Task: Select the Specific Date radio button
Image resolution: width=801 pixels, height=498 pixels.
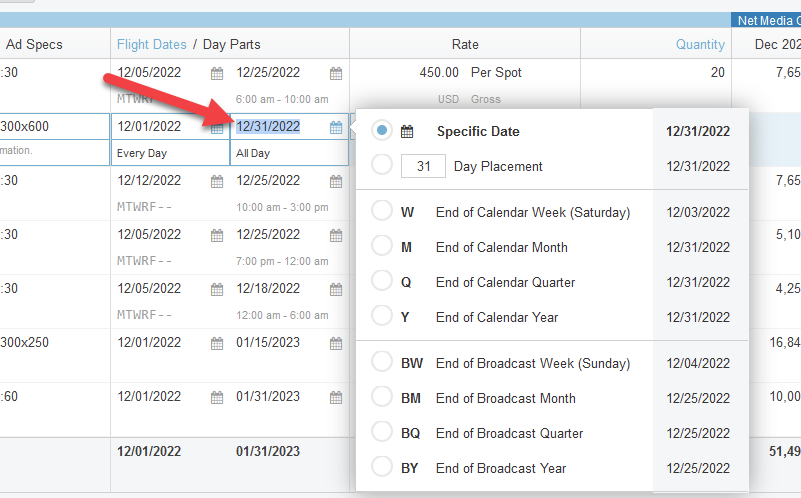Action: click(382, 131)
